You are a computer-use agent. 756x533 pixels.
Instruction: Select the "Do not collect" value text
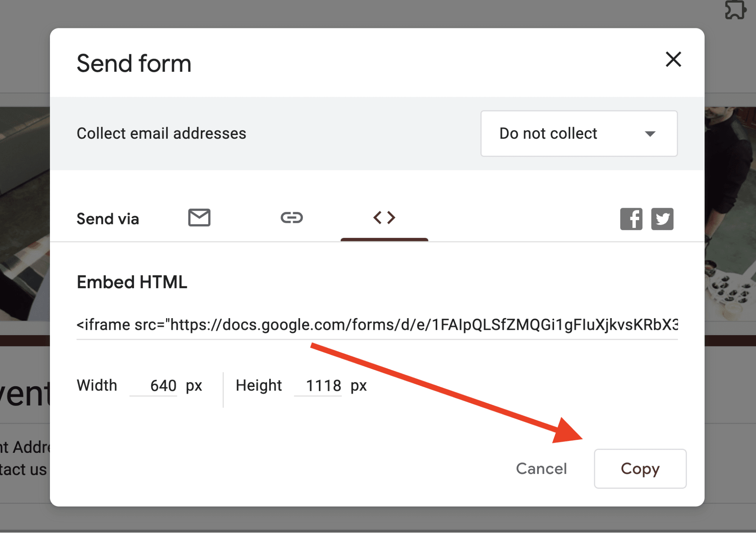coord(548,134)
